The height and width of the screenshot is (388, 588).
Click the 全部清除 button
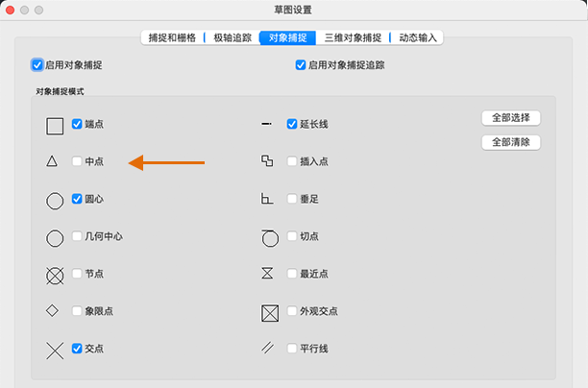(x=511, y=142)
